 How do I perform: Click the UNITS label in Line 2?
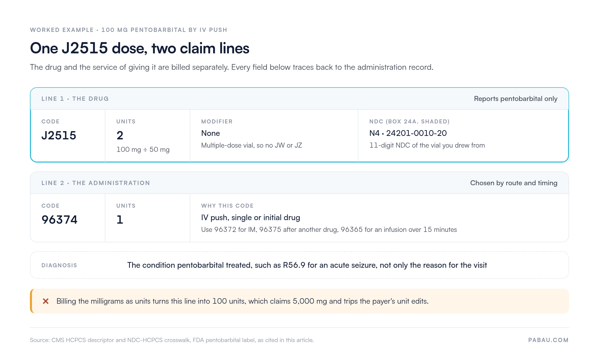pos(126,206)
